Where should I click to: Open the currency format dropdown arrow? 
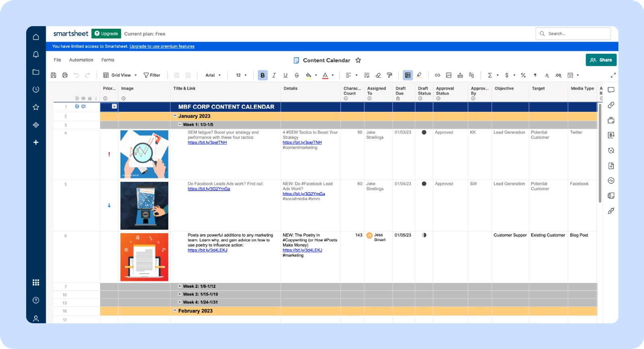514,75
